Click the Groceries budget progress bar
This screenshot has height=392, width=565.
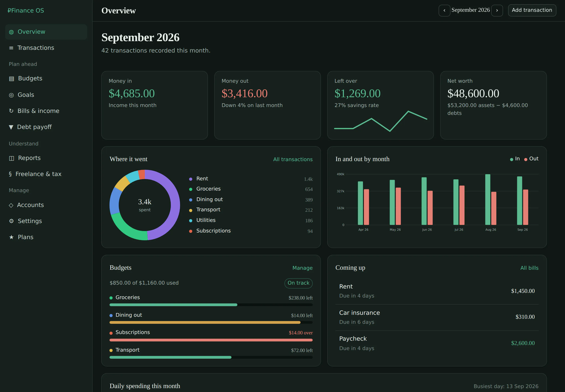(x=211, y=305)
